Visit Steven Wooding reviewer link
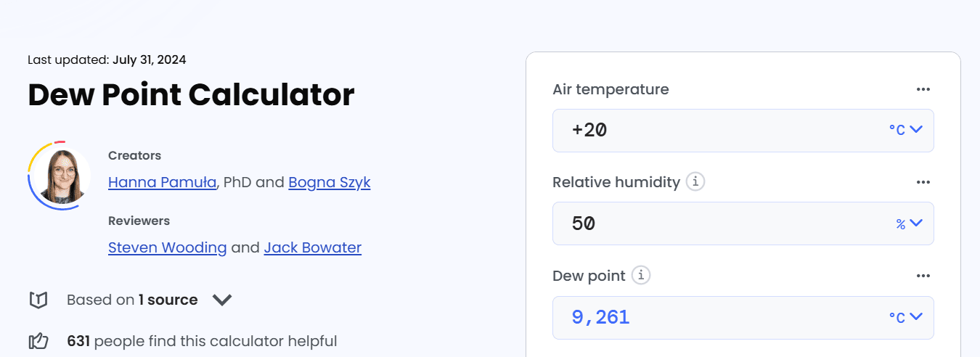Screen dimensions: 980x357 coord(167,247)
